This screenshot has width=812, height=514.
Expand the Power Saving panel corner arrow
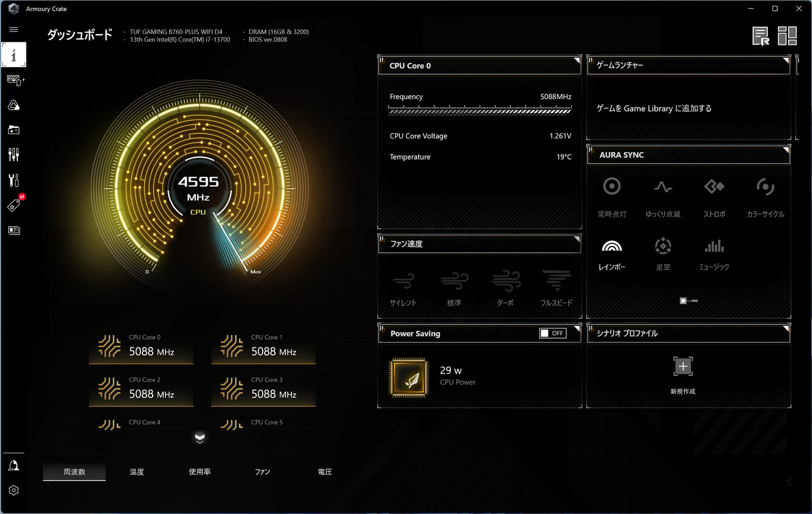coord(577,328)
